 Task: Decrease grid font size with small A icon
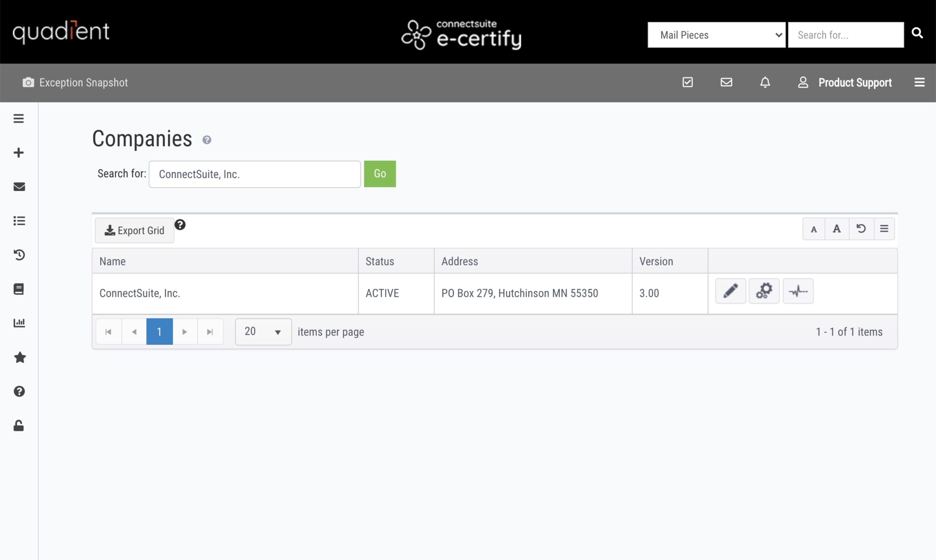click(813, 228)
